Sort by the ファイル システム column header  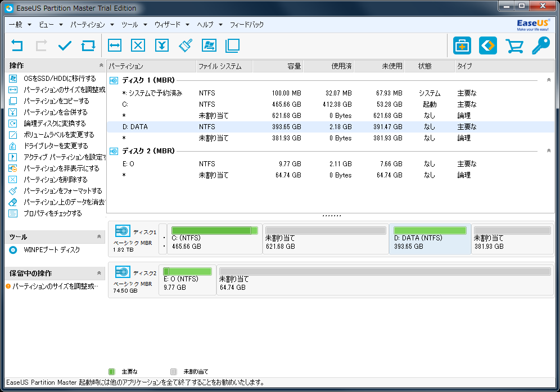tap(224, 66)
